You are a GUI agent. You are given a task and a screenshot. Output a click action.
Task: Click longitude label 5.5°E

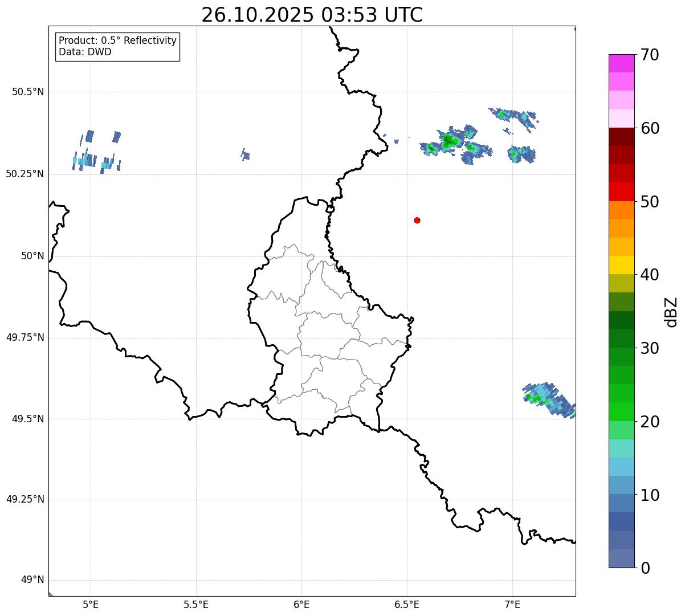tap(196, 604)
